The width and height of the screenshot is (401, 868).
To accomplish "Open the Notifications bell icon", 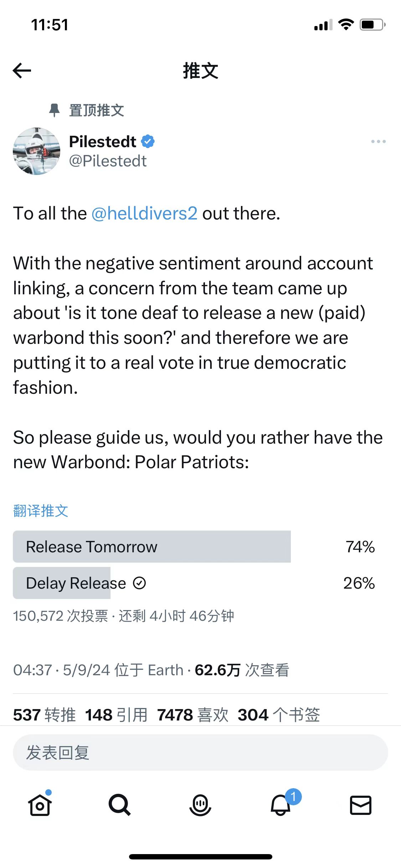I will 281,805.
